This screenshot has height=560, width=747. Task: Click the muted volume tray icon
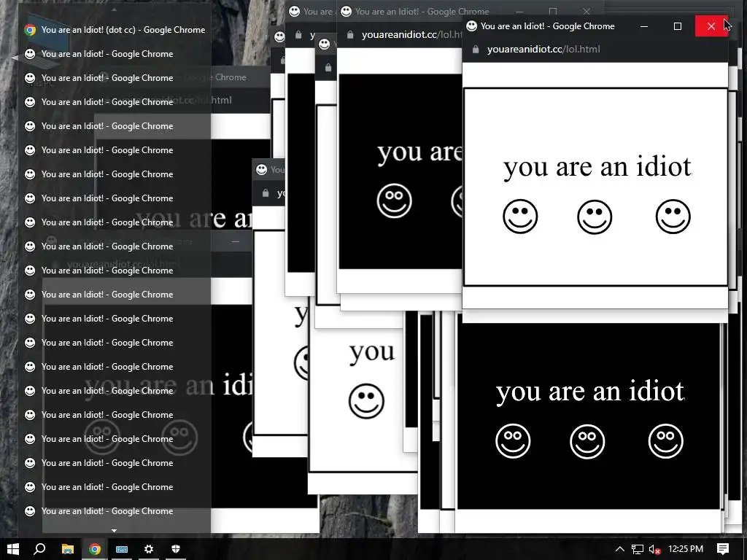pos(654,549)
